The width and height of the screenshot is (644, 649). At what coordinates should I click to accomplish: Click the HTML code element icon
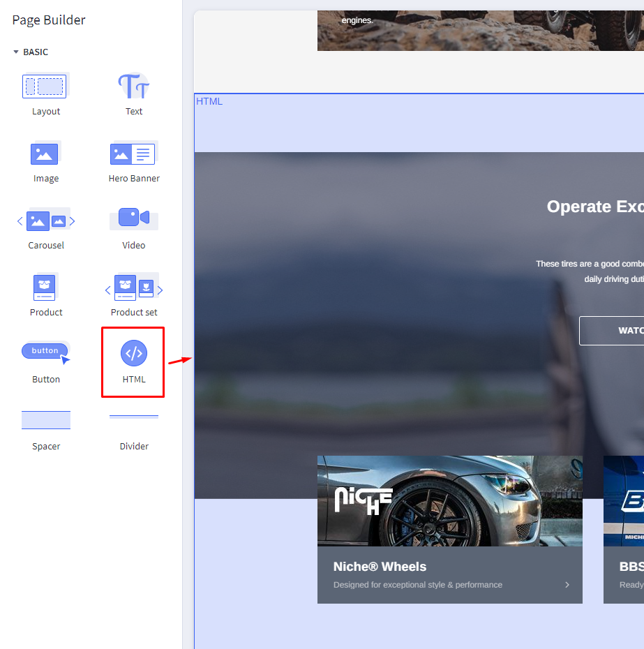(x=134, y=353)
